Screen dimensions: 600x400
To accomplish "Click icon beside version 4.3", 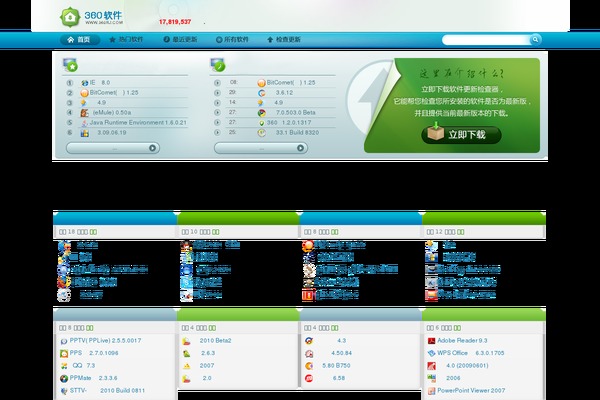I will coord(309,341).
